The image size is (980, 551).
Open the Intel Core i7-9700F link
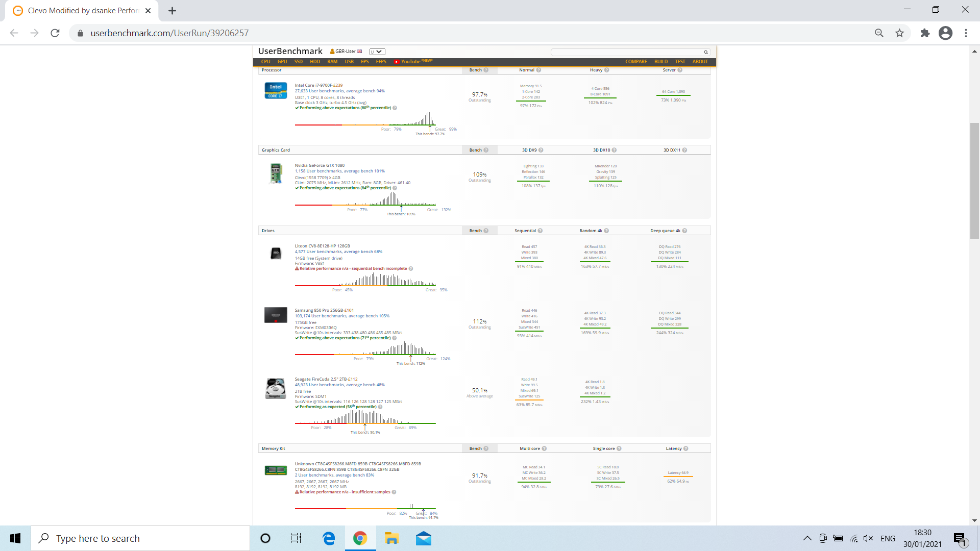point(312,86)
